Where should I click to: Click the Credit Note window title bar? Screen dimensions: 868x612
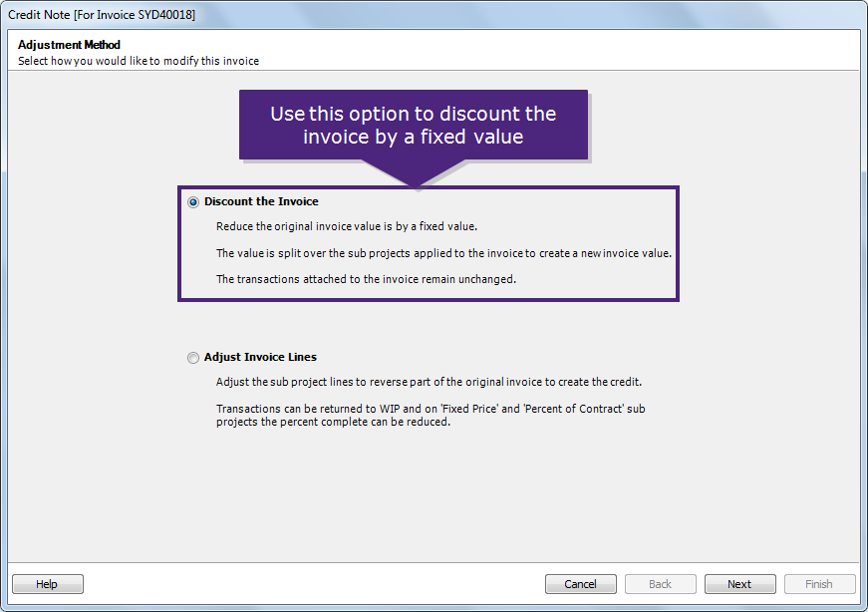tap(434, 15)
